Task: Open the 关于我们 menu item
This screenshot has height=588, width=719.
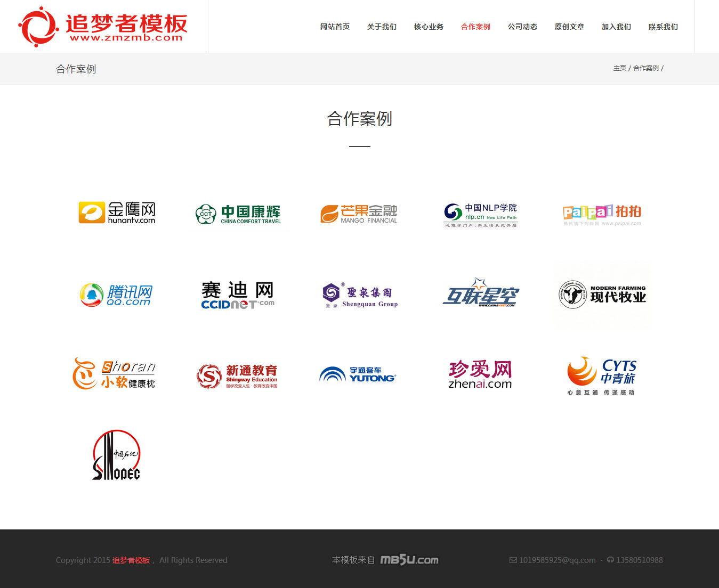Action: point(382,27)
